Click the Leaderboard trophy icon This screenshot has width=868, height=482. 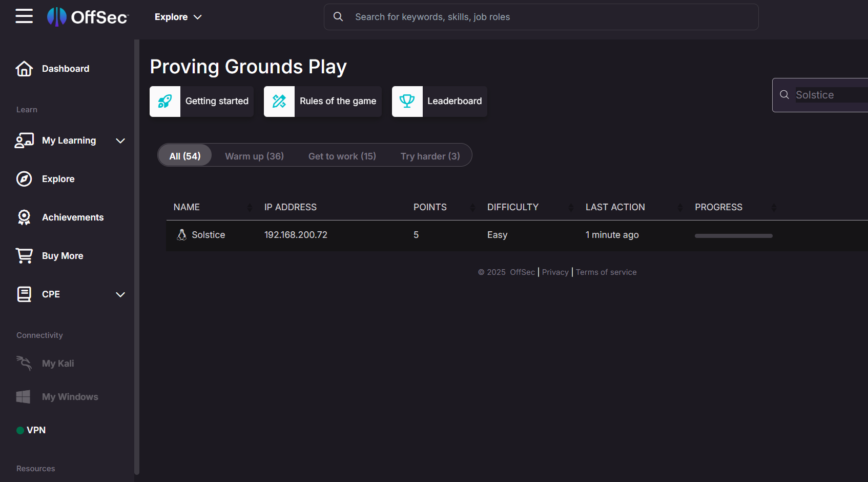click(407, 102)
